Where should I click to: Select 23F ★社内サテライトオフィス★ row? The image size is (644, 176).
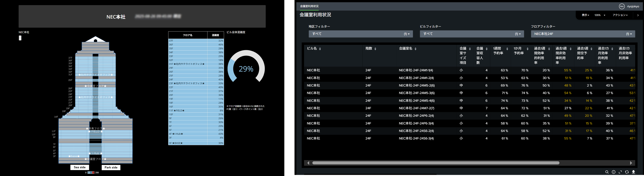(x=196, y=83)
